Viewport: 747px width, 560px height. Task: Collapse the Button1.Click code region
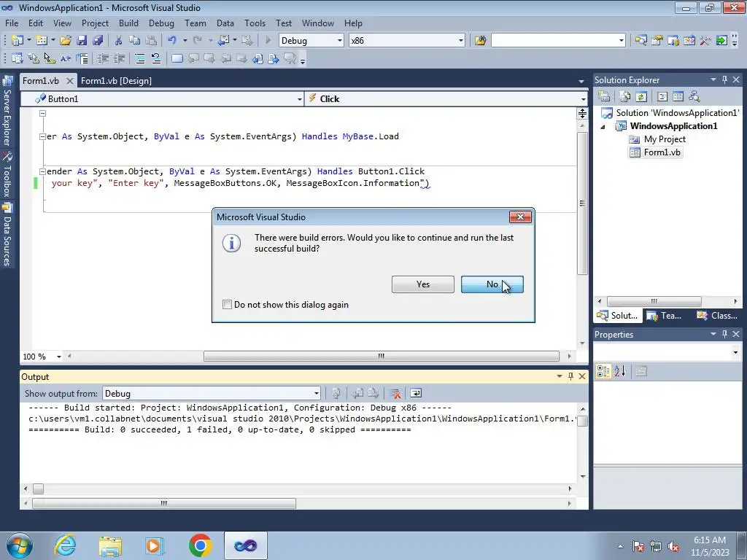tap(42, 171)
